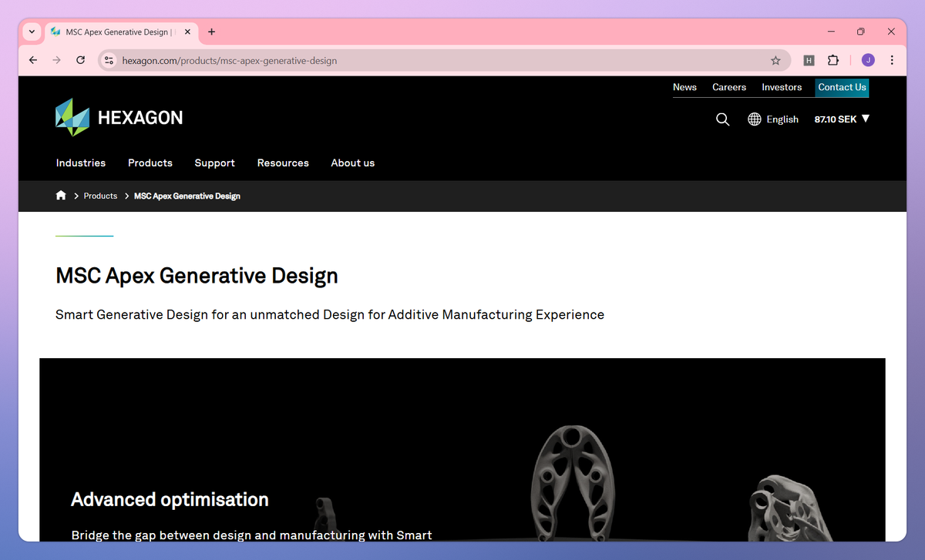Select the MSC Apex Generative Design browser tab
Viewport: 925px width, 560px height.
click(x=120, y=32)
